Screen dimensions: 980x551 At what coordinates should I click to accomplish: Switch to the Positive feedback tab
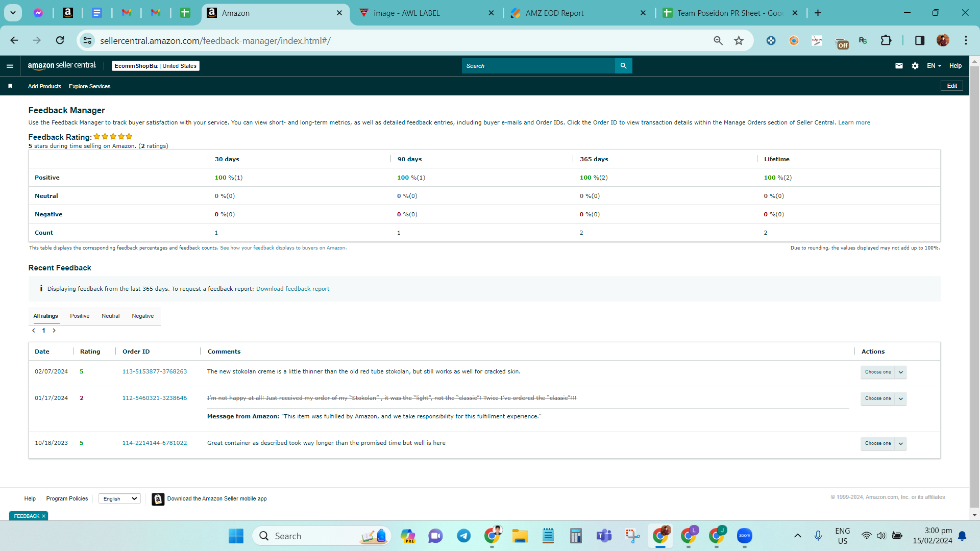pos(80,316)
